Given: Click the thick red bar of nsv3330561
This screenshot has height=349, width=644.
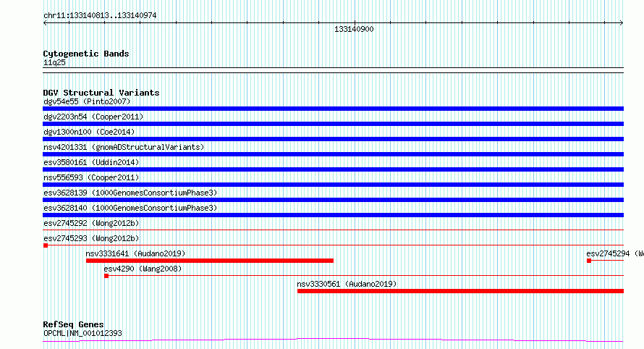Looking at the screenshot, I should coord(460,291).
